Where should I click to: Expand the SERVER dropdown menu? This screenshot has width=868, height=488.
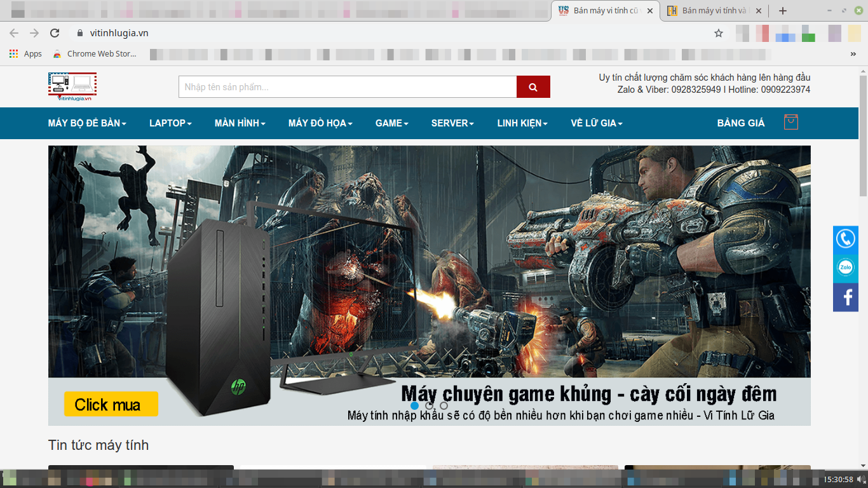[452, 123]
